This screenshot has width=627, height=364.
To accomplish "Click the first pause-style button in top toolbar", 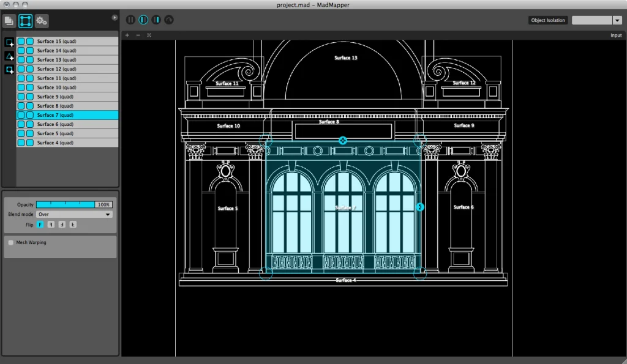I will tap(130, 20).
